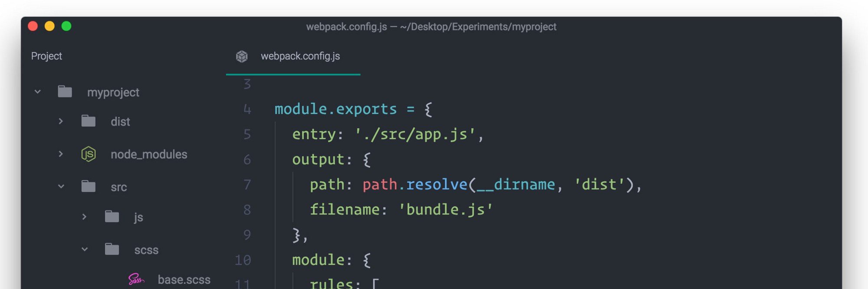Click the scss folder icon
Viewport: 868px width, 289px height.
(112, 249)
